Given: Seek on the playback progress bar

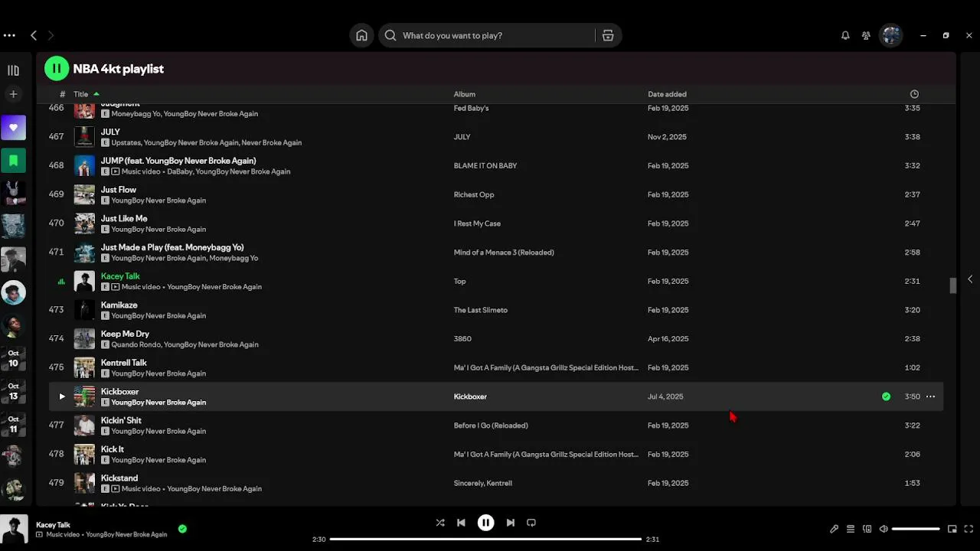Looking at the screenshot, I should [x=485, y=539].
